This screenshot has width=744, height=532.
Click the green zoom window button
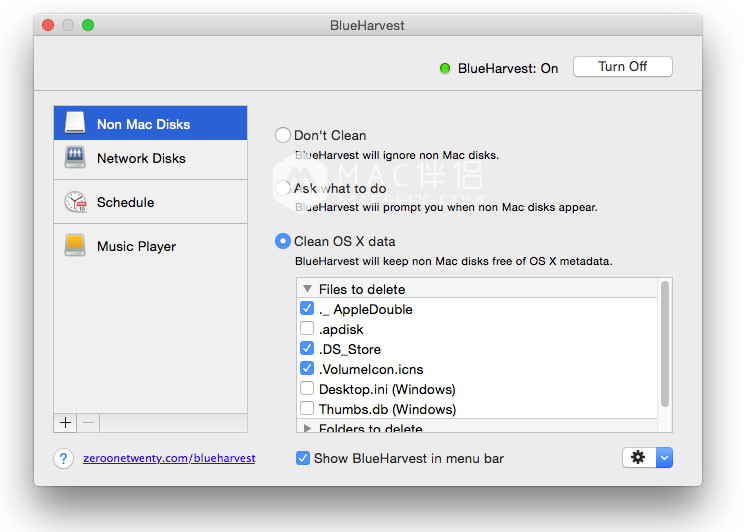pos(88,25)
